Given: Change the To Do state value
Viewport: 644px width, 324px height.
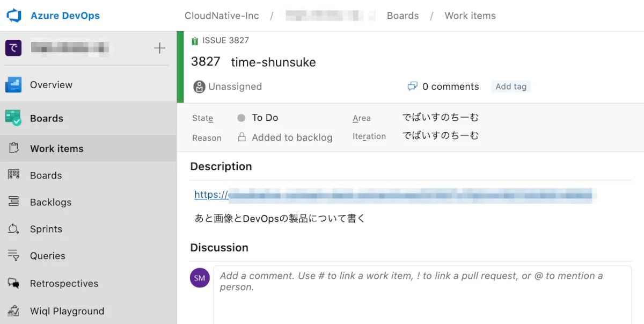Looking at the screenshot, I should (265, 118).
